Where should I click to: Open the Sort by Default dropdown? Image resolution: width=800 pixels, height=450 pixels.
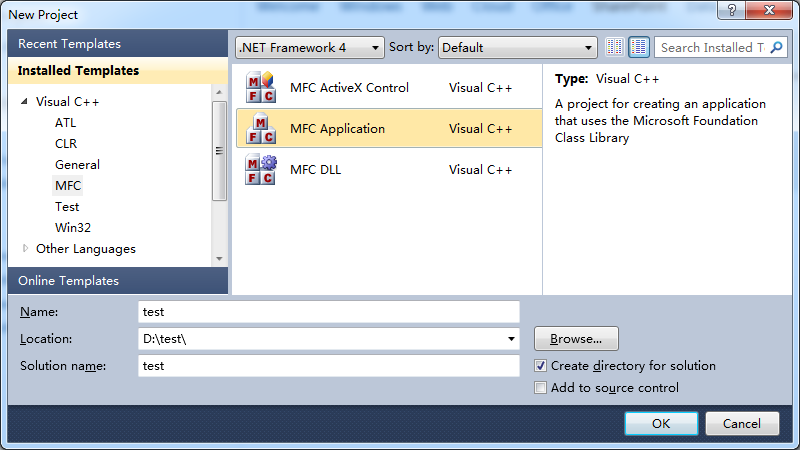[x=517, y=47]
